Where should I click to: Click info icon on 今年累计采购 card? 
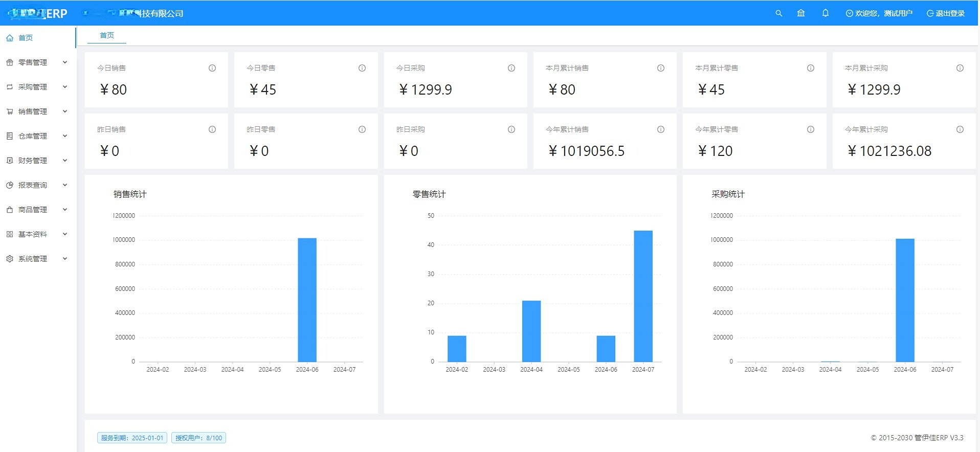tap(960, 129)
